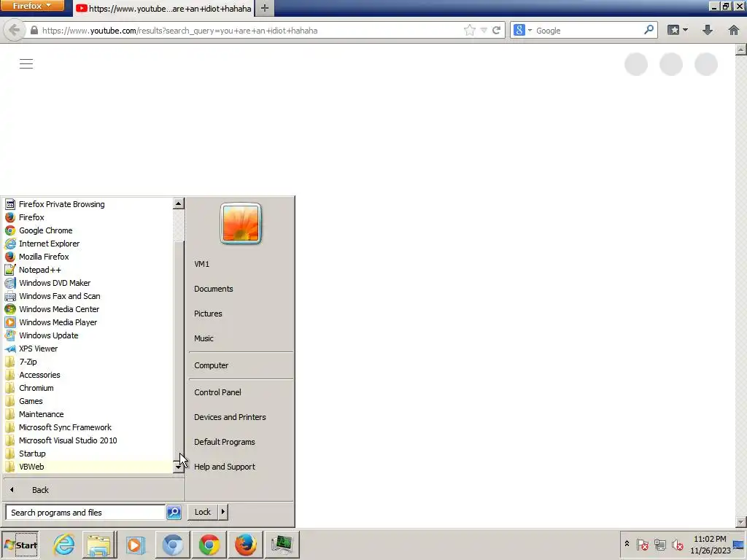Bookmark this page with the star icon
Screen dimensions: 747x560
pos(469,31)
